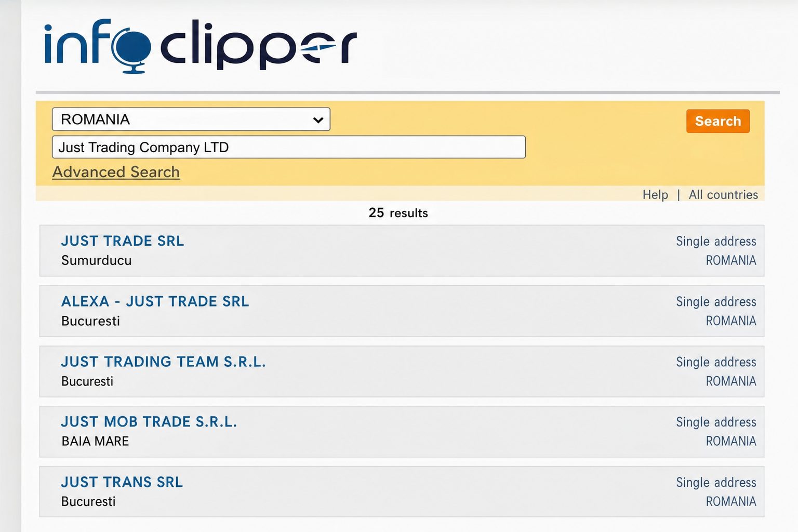Open the JUST TRANS SRL result

122,482
